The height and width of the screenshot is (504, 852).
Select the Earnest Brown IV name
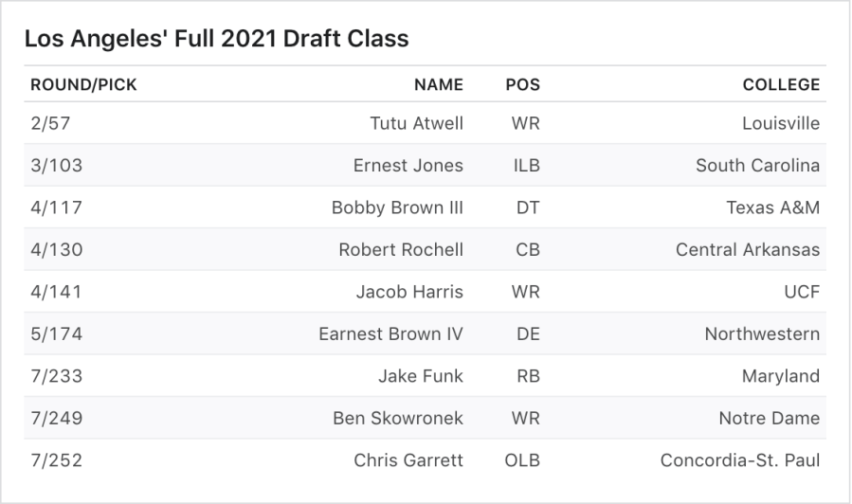390,333
